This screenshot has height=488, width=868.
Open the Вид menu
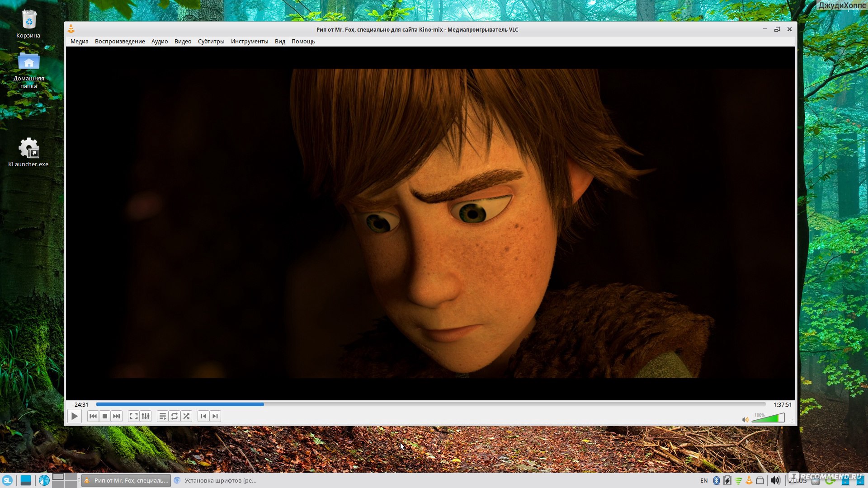[280, 41]
